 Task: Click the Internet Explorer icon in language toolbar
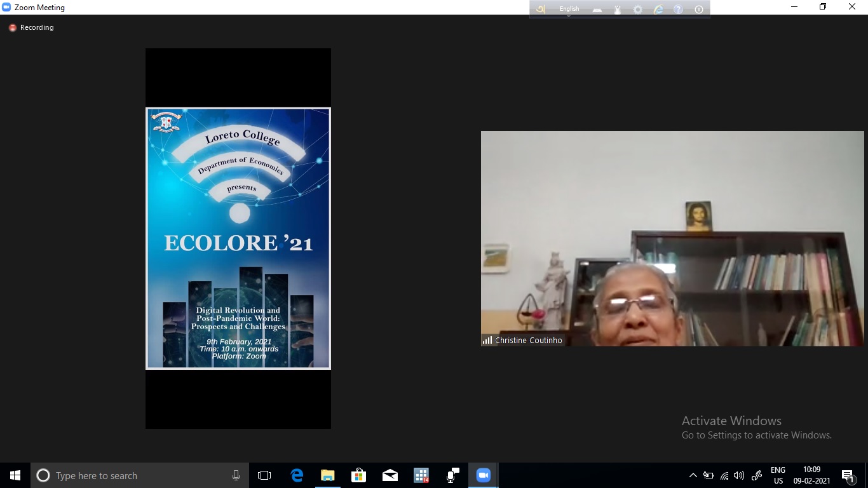pos(658,9)
